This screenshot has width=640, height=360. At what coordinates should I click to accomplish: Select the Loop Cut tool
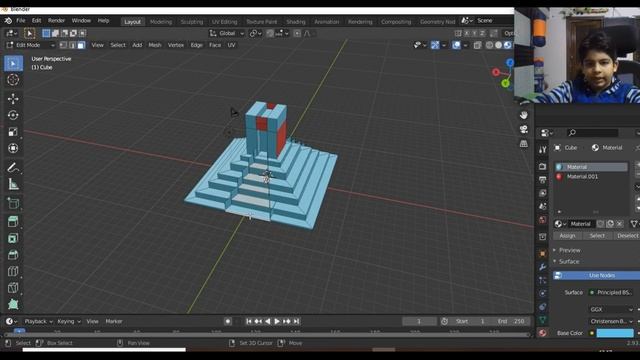tap(13, 271)
